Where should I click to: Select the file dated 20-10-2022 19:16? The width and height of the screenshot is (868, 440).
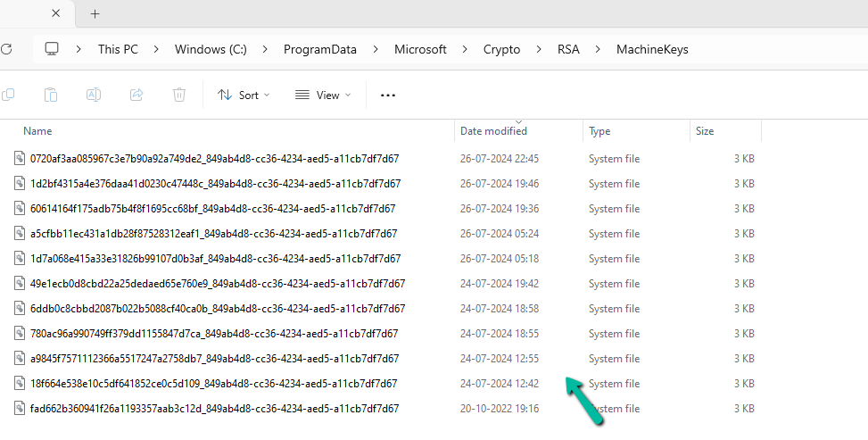coord(214,409)
